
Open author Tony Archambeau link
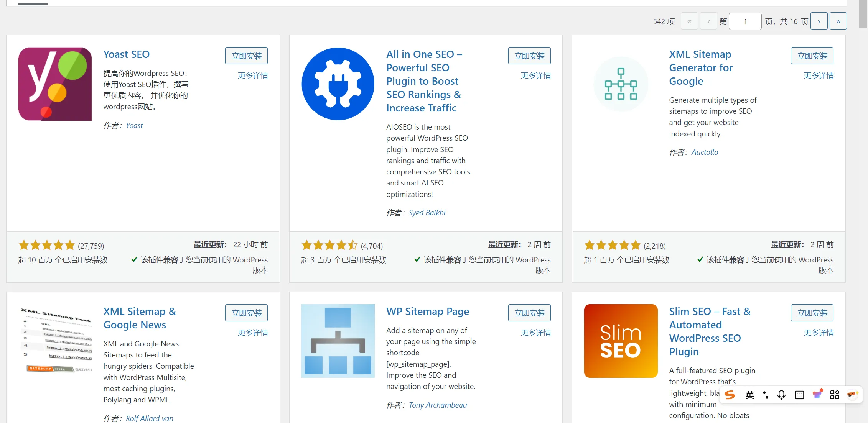point(438,405)
